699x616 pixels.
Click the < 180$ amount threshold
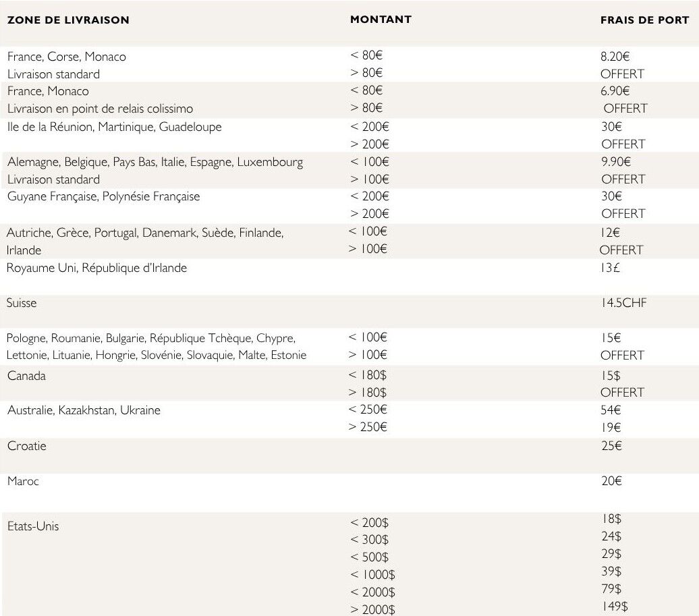367,375
